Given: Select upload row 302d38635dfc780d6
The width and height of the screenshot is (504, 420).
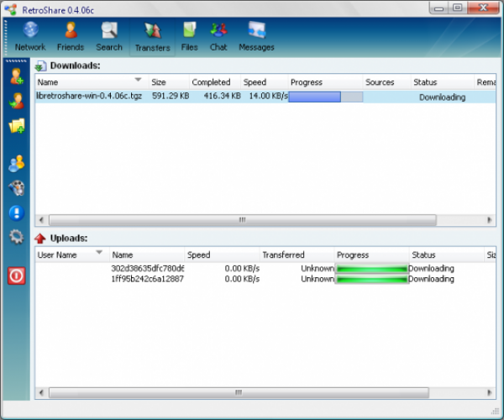Looking at the screenshot, I should click(x=265, y=268).
